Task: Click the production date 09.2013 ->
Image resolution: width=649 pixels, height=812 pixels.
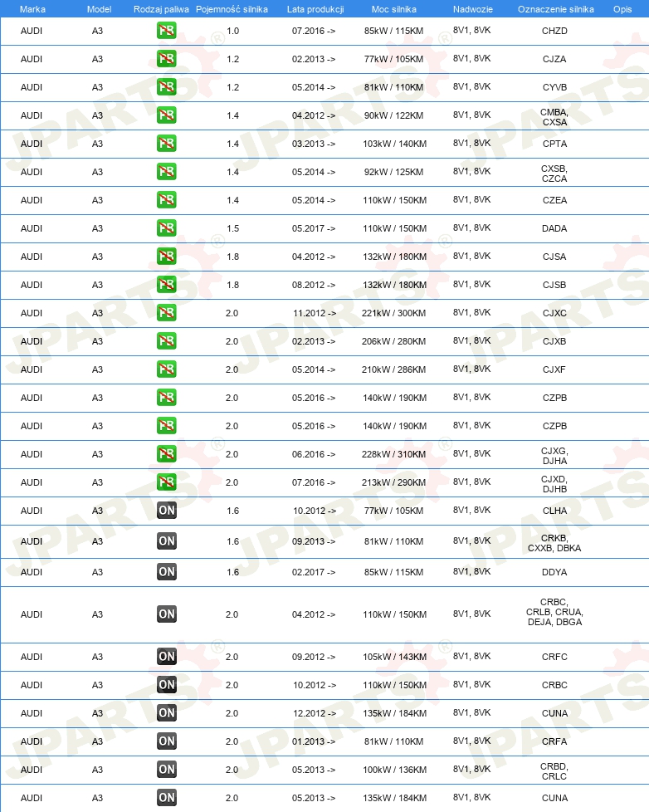Action: click(314, 541)
